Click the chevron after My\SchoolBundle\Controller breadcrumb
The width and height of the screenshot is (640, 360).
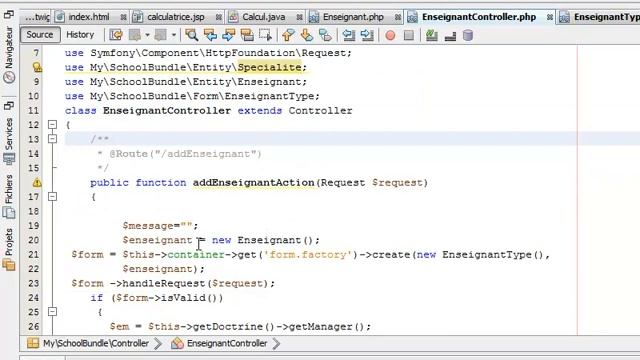point(158,344)
